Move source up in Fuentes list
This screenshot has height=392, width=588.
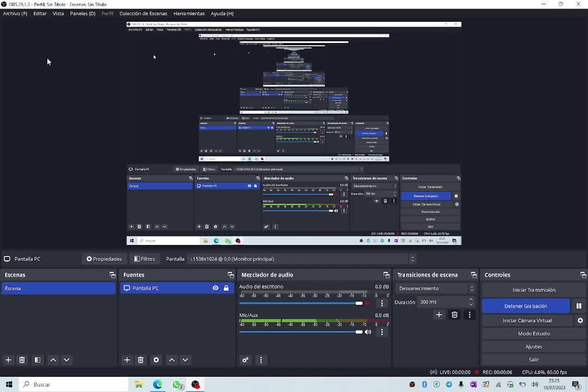coord(171,360)
